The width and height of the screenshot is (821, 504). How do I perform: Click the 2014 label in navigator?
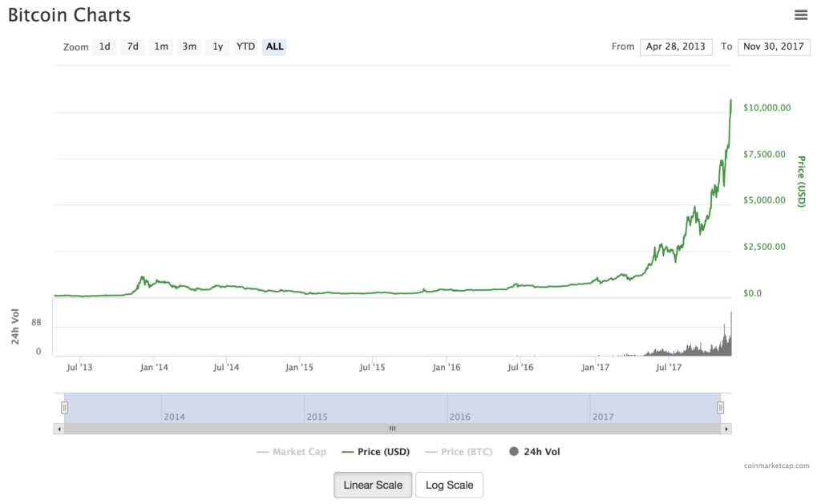click(x=174, y=417)
